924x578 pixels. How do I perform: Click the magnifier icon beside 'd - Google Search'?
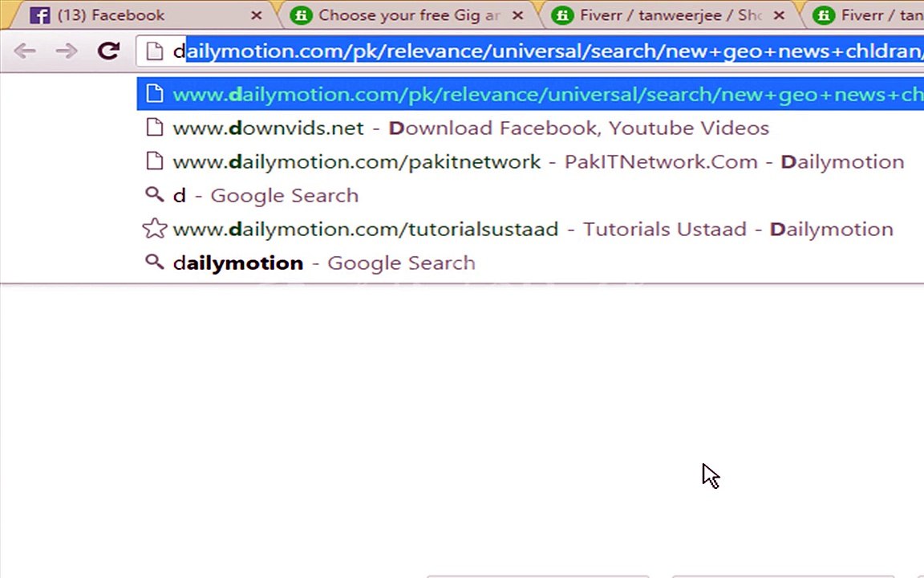pyautogui.click(x=154, y=194)
